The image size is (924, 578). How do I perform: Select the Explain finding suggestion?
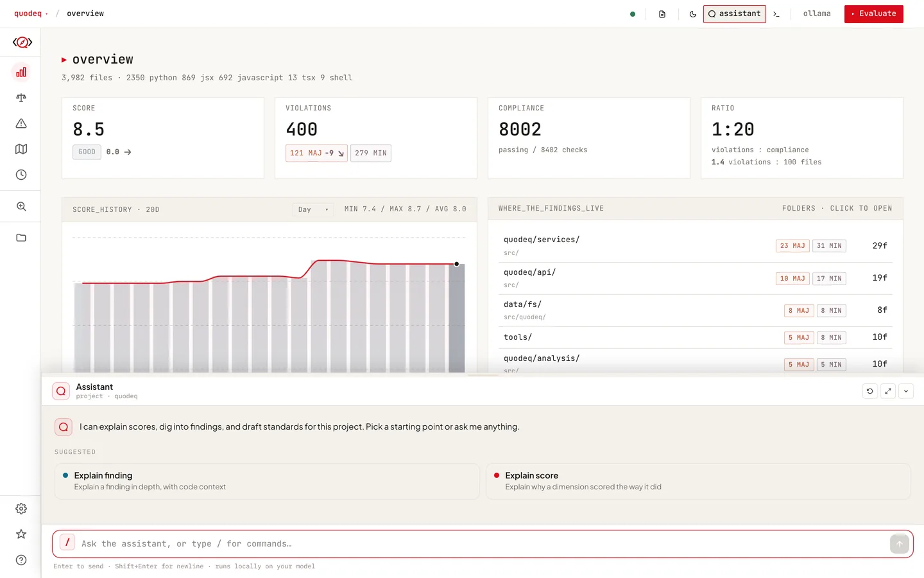pos(268,481)
